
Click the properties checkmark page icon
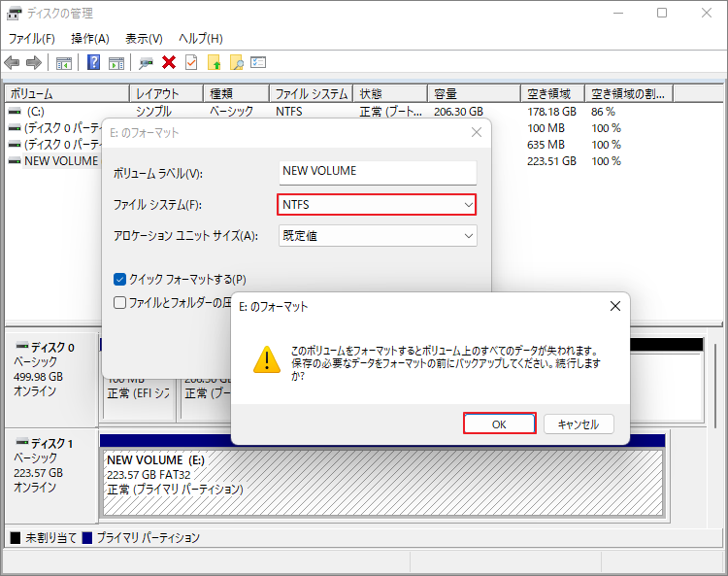click(x=191, y=62)
